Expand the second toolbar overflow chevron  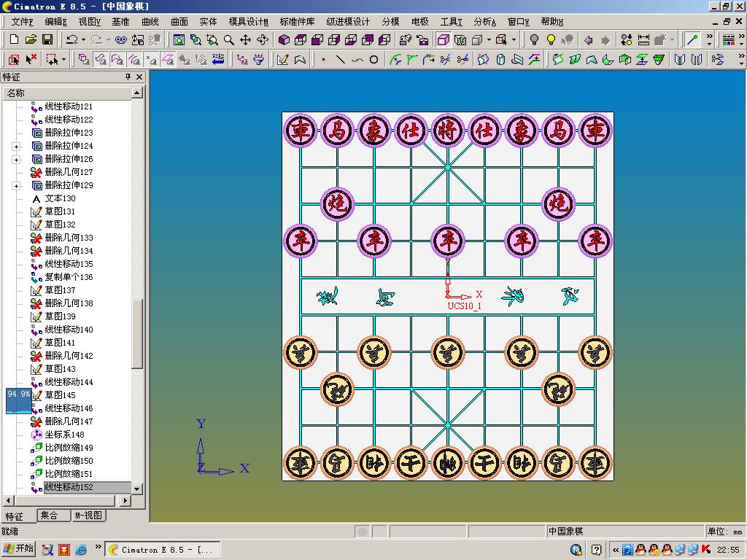click(741, 60)
